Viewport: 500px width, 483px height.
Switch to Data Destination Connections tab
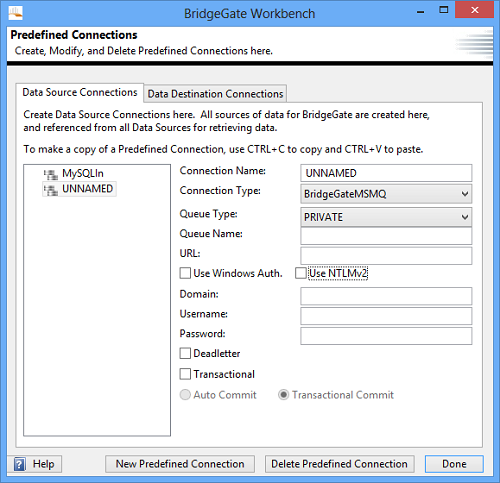point(215,94)
